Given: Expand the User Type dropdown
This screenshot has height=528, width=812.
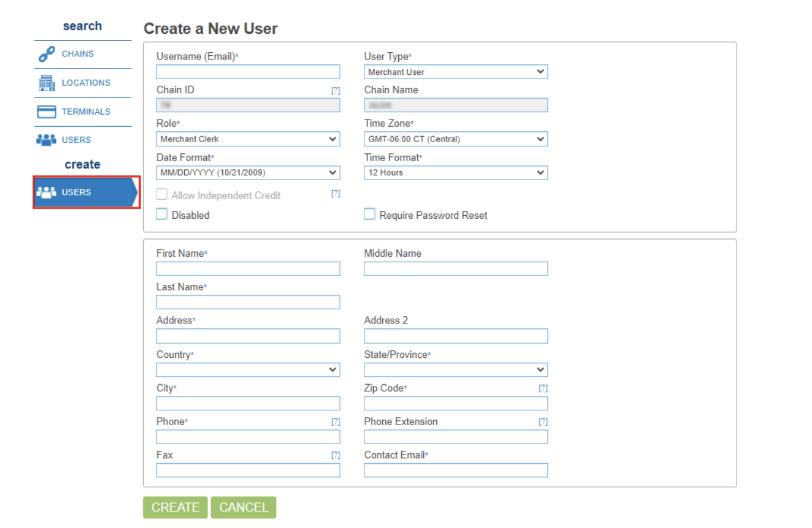Looking at the screenshot, I should [x=455, y=72].
